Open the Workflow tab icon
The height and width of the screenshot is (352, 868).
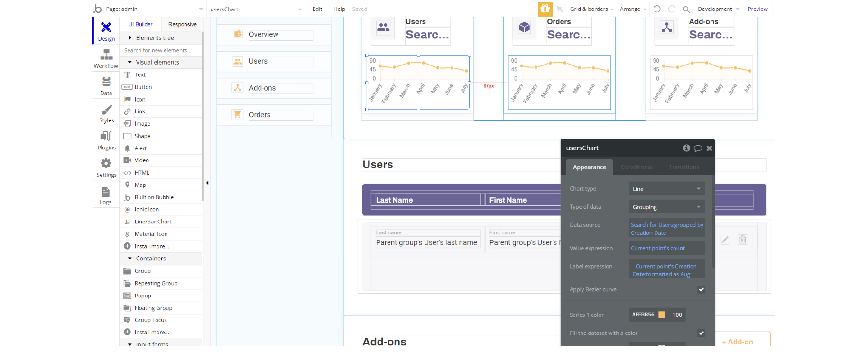point(106,55)
